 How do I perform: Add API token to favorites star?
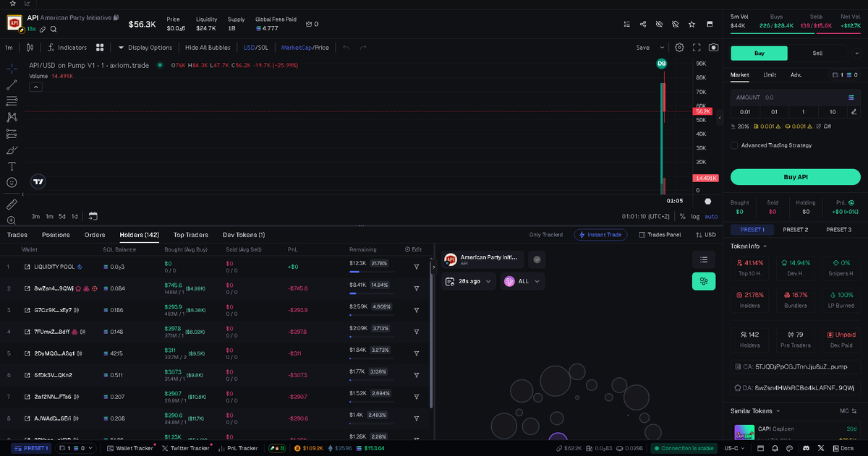(x=692, y=24)
